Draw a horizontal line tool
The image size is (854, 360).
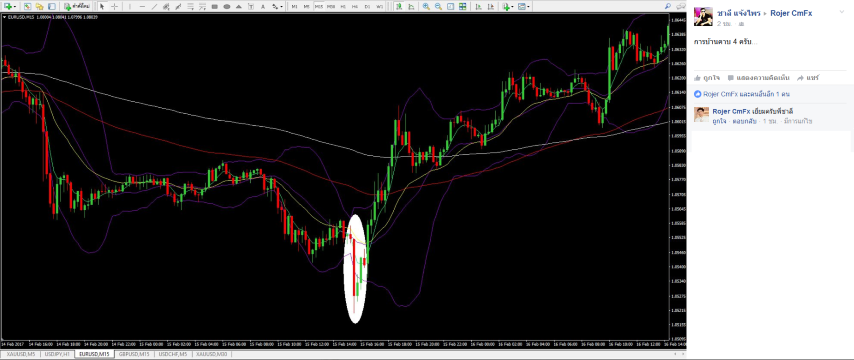click(142, 7)
